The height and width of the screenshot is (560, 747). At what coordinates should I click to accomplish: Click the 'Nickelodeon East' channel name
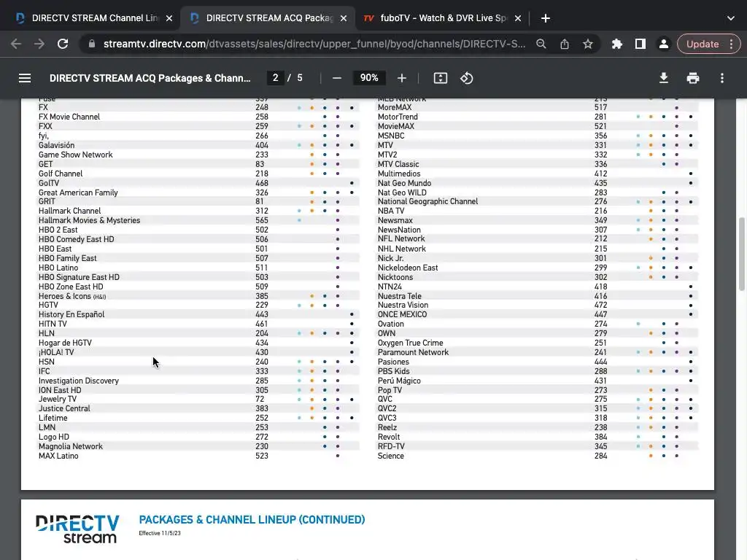(x=408, y=268)
